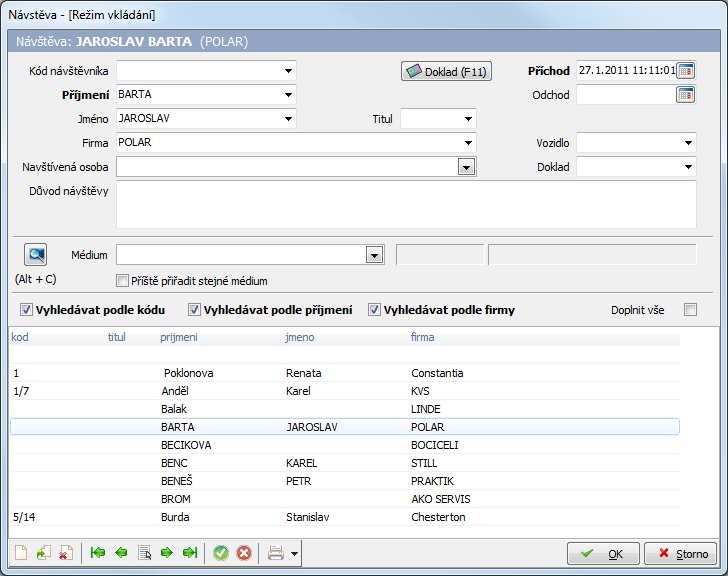The height and width of the screenshot is (576, 728).
Task: Click the Příchod date-time field
Action: point(626,71)
